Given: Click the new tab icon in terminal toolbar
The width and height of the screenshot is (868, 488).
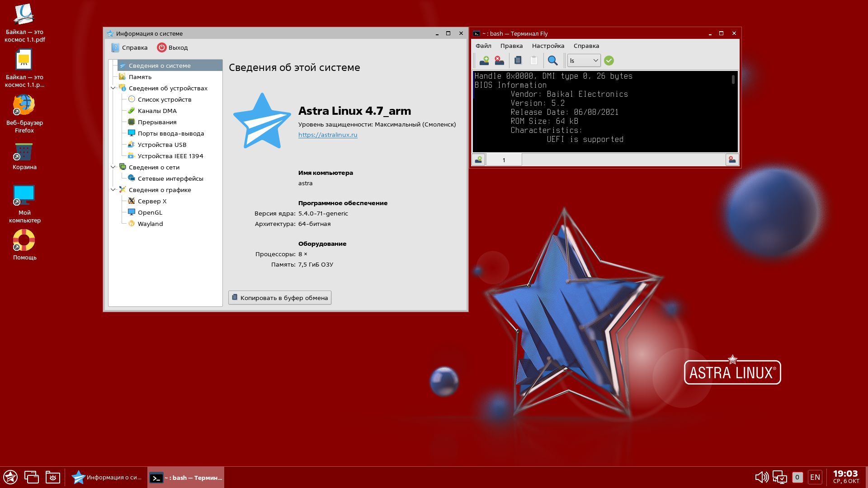Looking at the screenshot, I should point(484,61).
